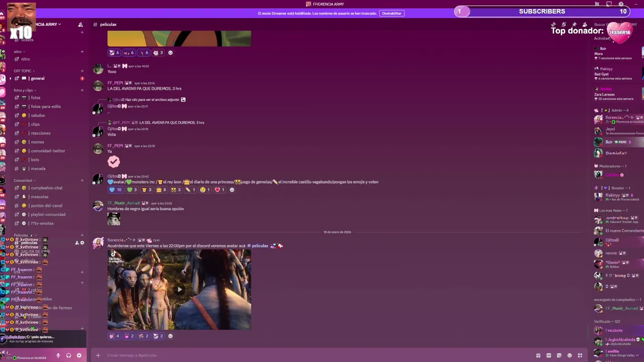Toggle notification settings bell icon
The image size is (644, 362).
564,24
